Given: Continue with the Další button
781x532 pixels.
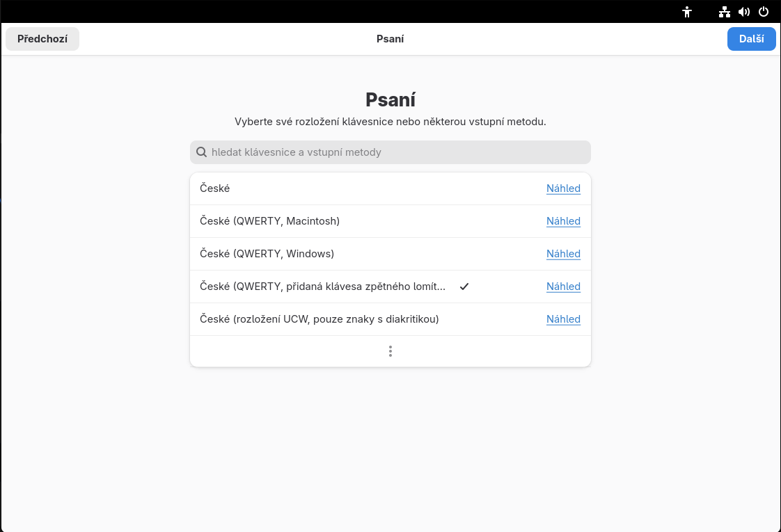Looking at the screenshot, I should click(751, 39).
